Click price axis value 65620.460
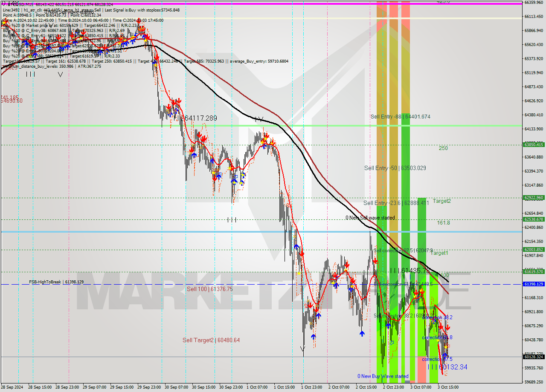This screenshot has height=392, width=546. [x=534, y=44]
